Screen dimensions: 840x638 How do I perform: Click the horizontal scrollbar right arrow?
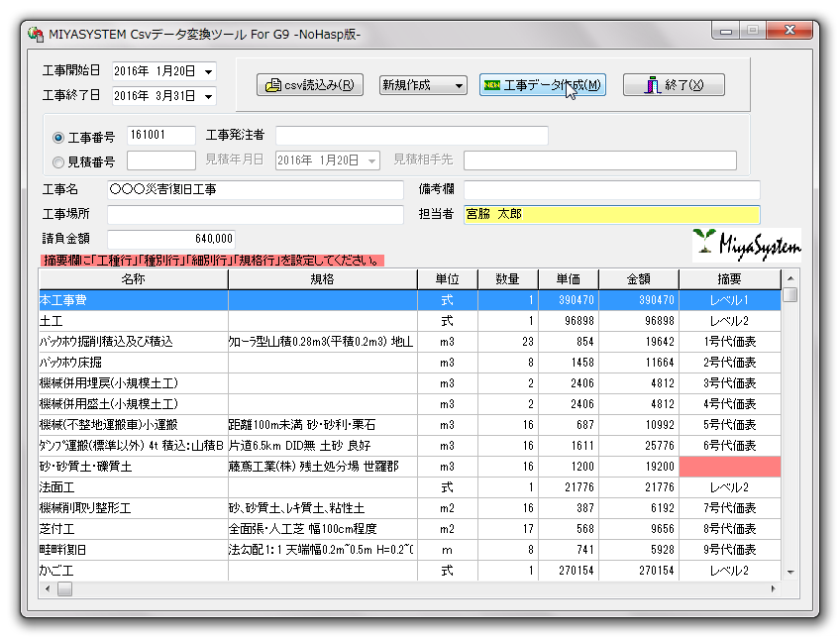coord(773,589)
